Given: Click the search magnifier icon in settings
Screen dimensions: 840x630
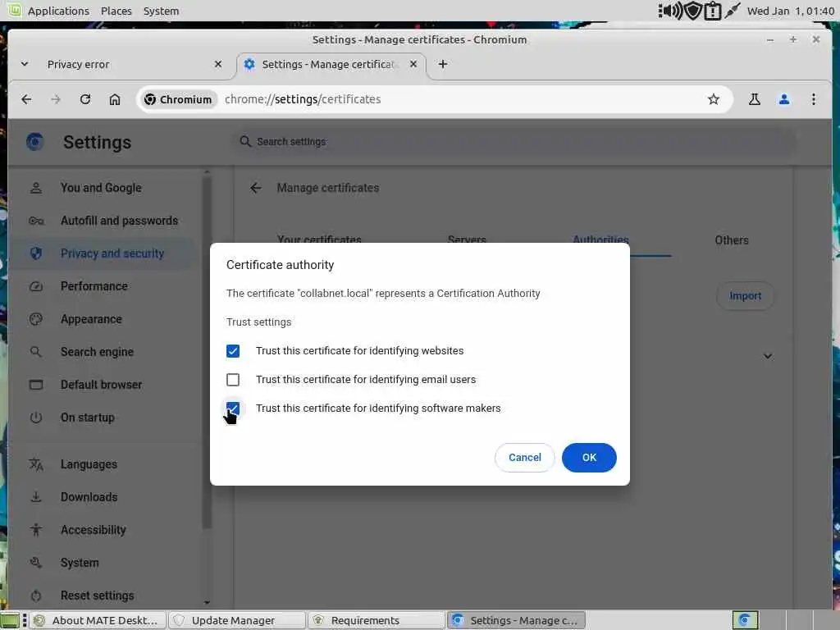Looking at the screenshot, I should click(245, 141).
